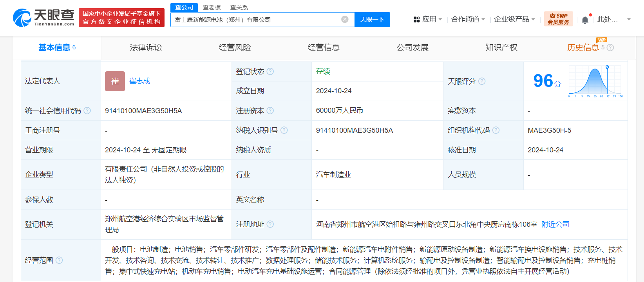The width and height of the screenshot is (644, 282).
Task: Open the 公司发展 tab
Action: 412,47
